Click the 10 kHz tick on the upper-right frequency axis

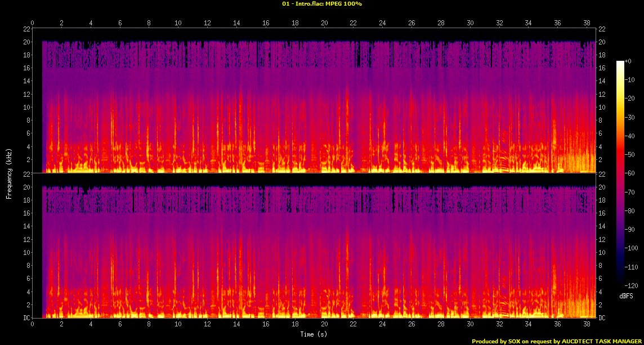coord(602,107)
